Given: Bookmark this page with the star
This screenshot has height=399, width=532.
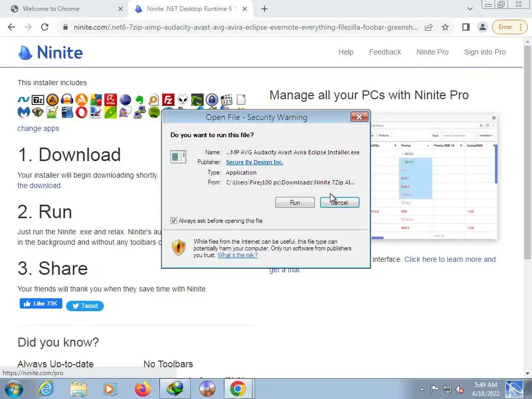Looking at the screenshot, I should [x=445, y=27].
